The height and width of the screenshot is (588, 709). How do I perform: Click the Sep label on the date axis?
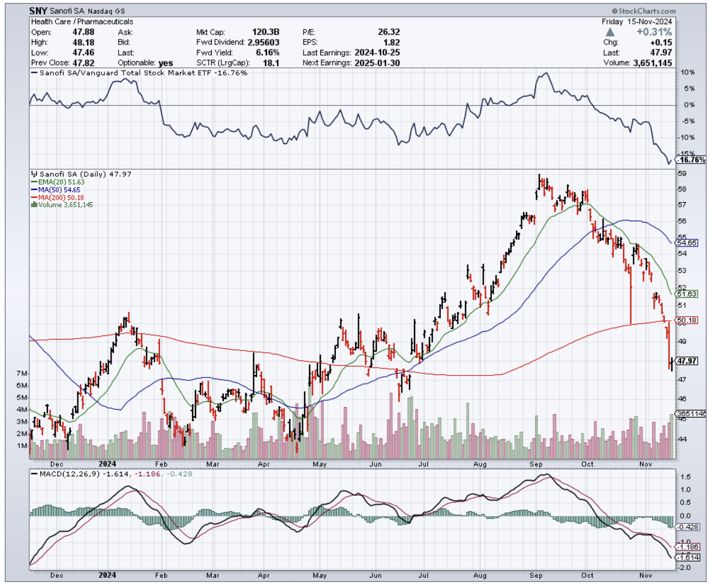click(x=536, y=464)
